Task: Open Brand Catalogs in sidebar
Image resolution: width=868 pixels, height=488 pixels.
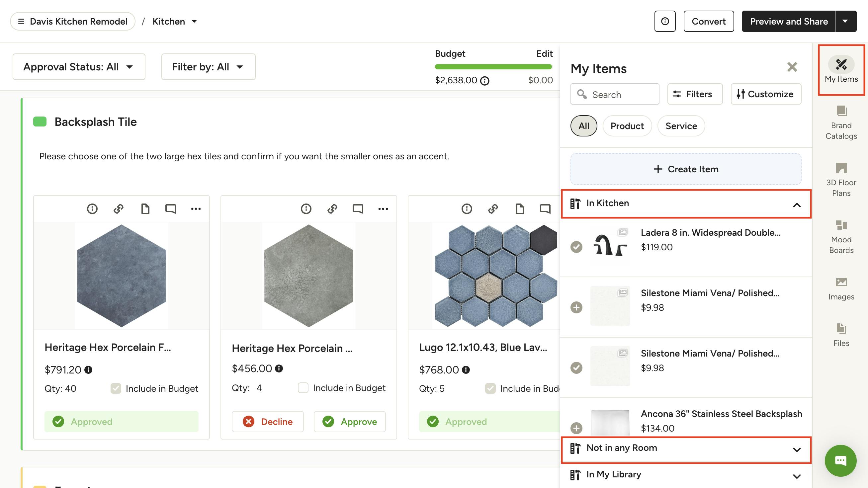Action: pos(841,123)
